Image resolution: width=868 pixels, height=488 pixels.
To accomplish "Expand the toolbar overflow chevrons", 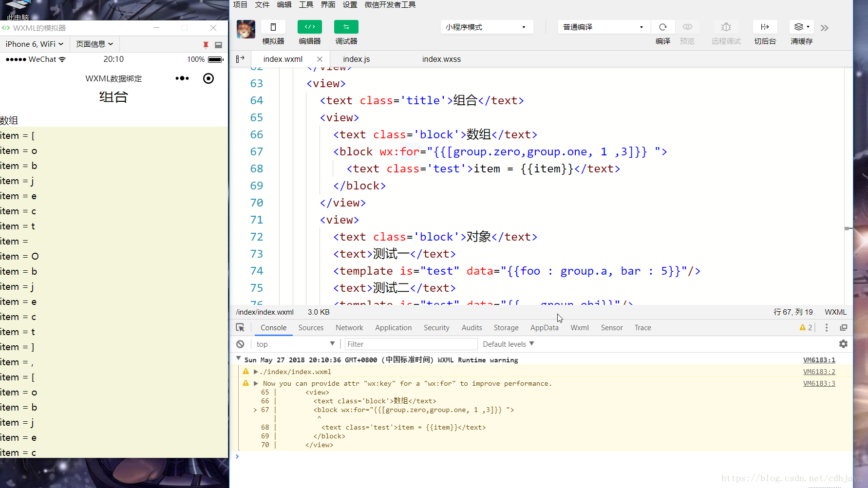I will [x=824, y=28].
